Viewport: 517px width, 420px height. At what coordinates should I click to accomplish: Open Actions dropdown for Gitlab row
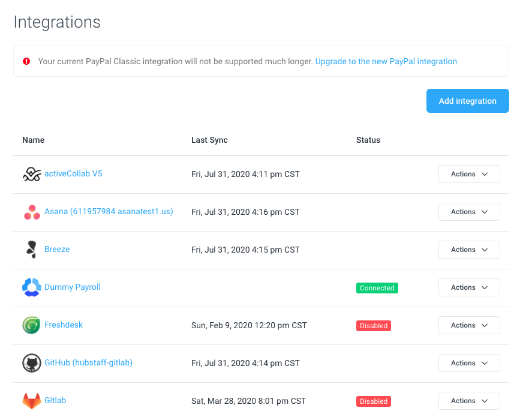coord(469,401)
